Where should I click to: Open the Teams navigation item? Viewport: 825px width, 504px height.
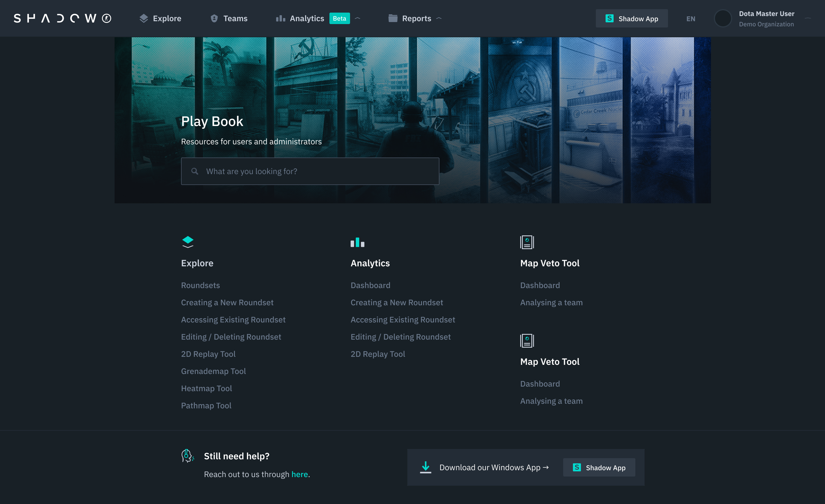click(235, 18)
